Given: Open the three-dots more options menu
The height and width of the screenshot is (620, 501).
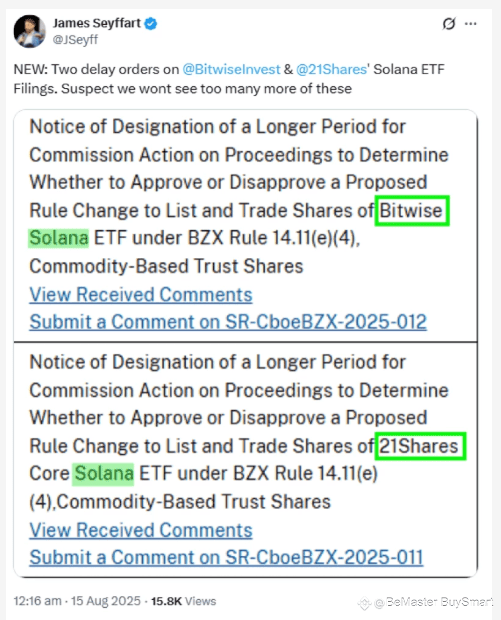Looking at the screenshot, I should coord(471,24).
